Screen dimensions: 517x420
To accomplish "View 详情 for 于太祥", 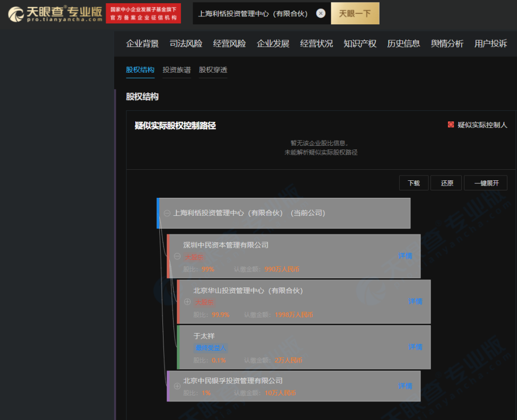I will (415, 347).
